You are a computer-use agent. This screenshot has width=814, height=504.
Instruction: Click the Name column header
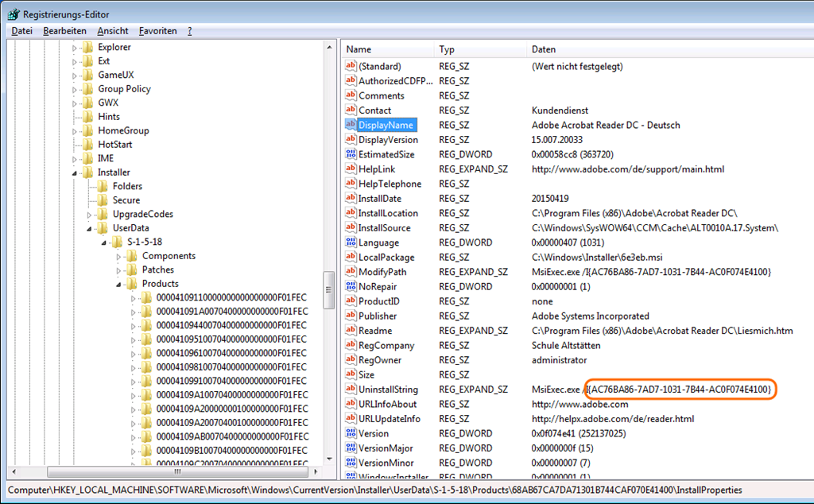[x=359, y=49]
